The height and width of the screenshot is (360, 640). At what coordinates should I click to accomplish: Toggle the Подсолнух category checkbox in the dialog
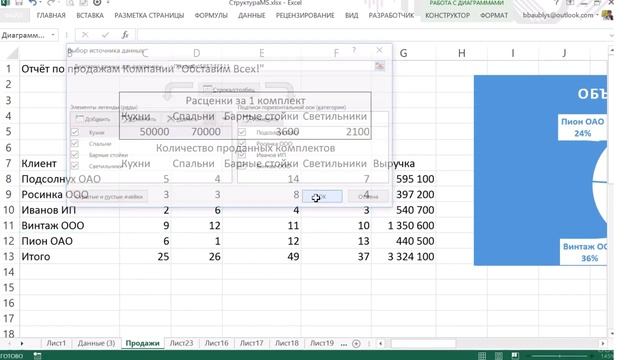point(242,132)
